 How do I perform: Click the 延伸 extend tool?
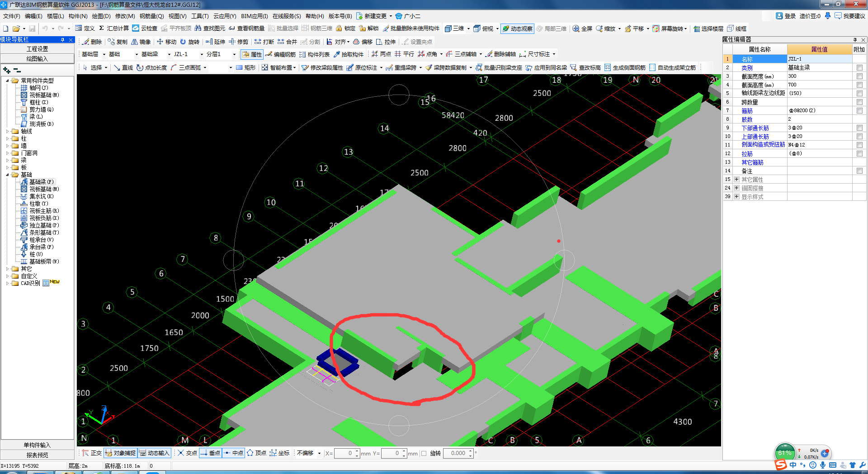[x=215, y=42]
